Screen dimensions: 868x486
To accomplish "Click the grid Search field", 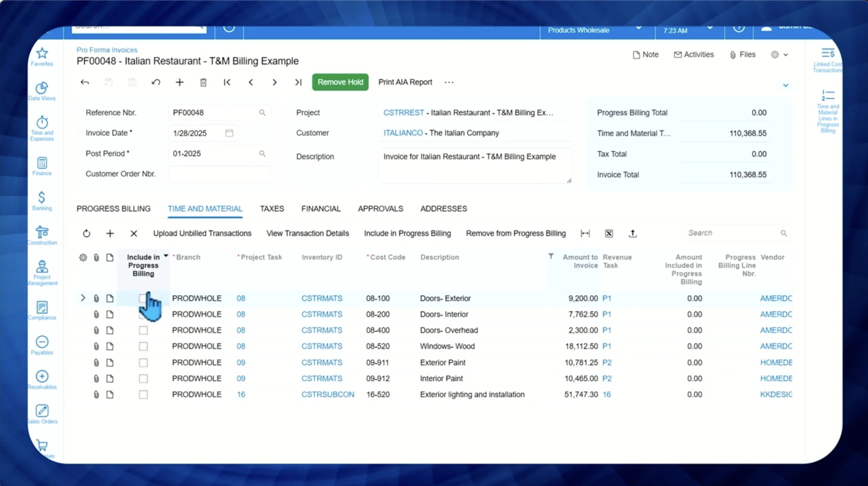I will 737,233.
